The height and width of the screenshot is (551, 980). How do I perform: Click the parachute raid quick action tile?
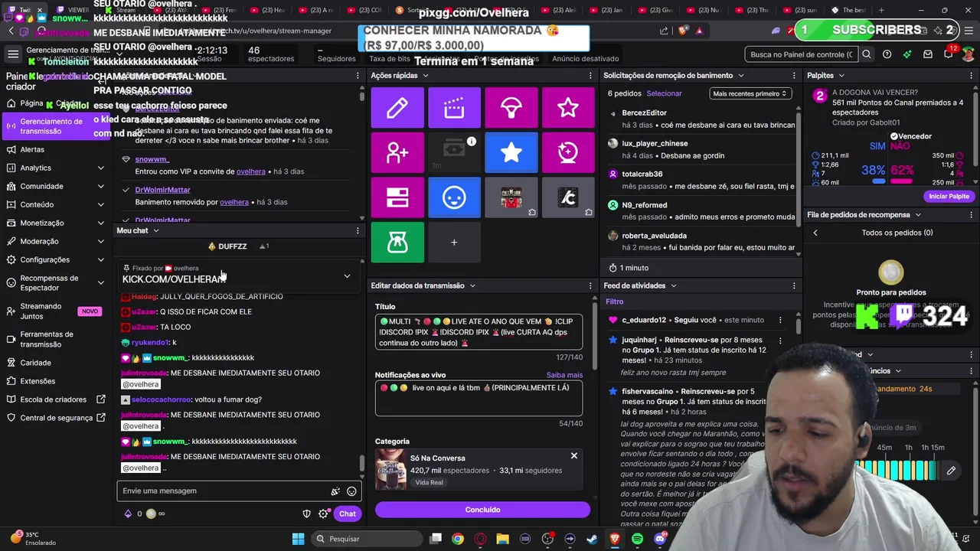click(x=511, y=108)
